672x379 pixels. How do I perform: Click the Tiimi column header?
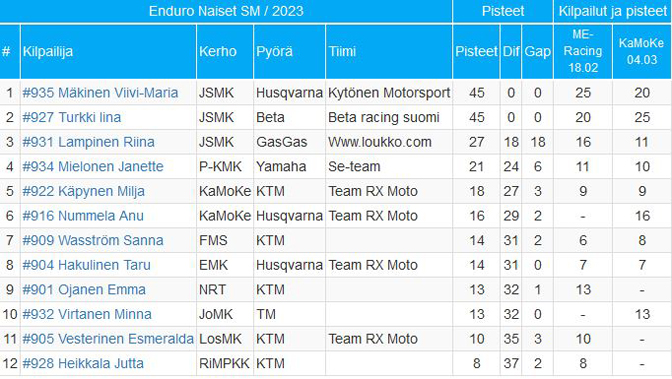click(x=342, y=51)
